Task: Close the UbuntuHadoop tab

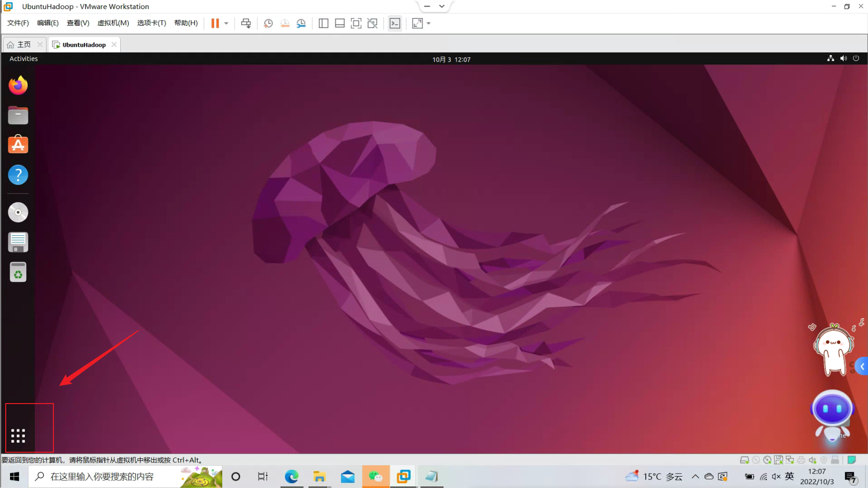Action: (114, 44)
